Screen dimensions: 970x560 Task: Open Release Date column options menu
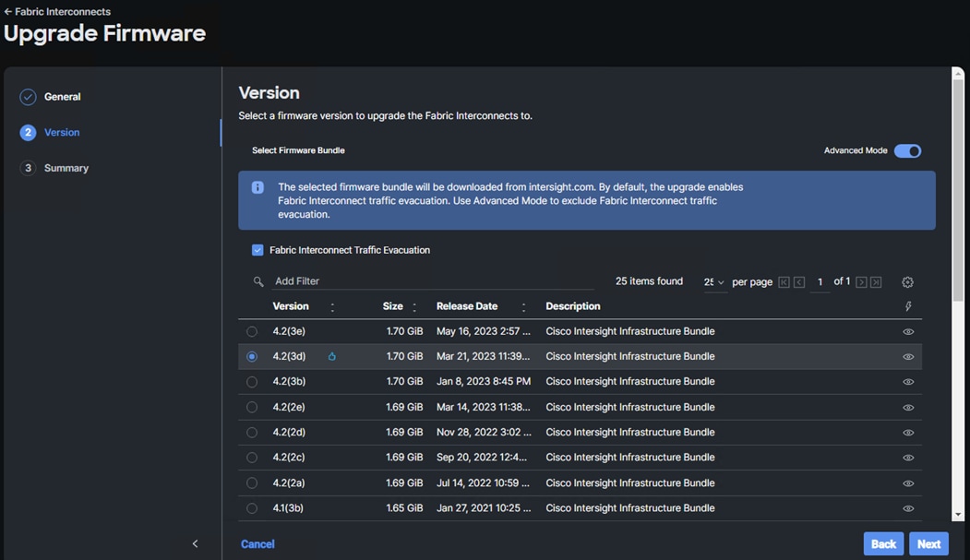pos(523,306)
